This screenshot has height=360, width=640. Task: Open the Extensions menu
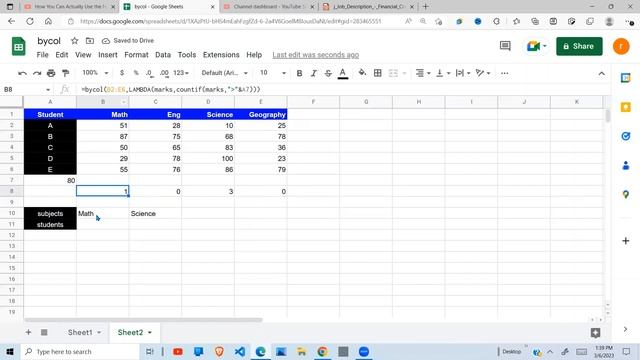[x=221, y=55]
